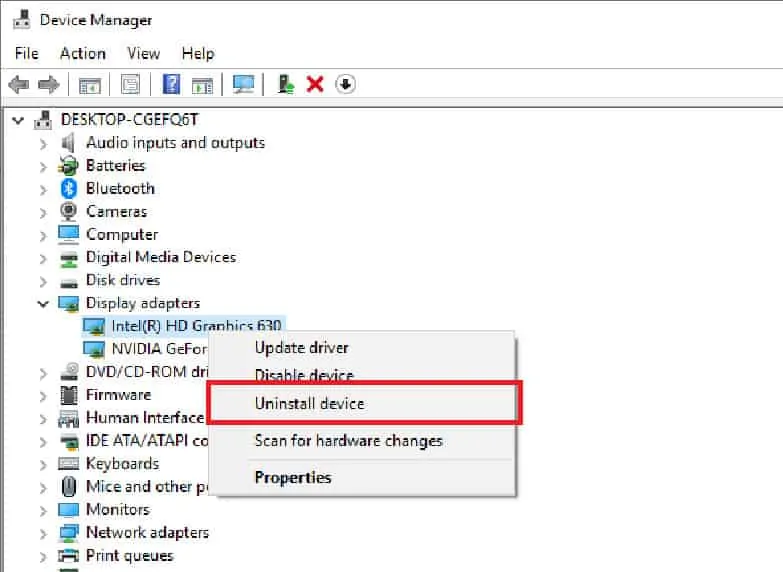Click the Mice and other pointing devices icon
The width and height of the screenshot is (783, 572).
point(69,487)
